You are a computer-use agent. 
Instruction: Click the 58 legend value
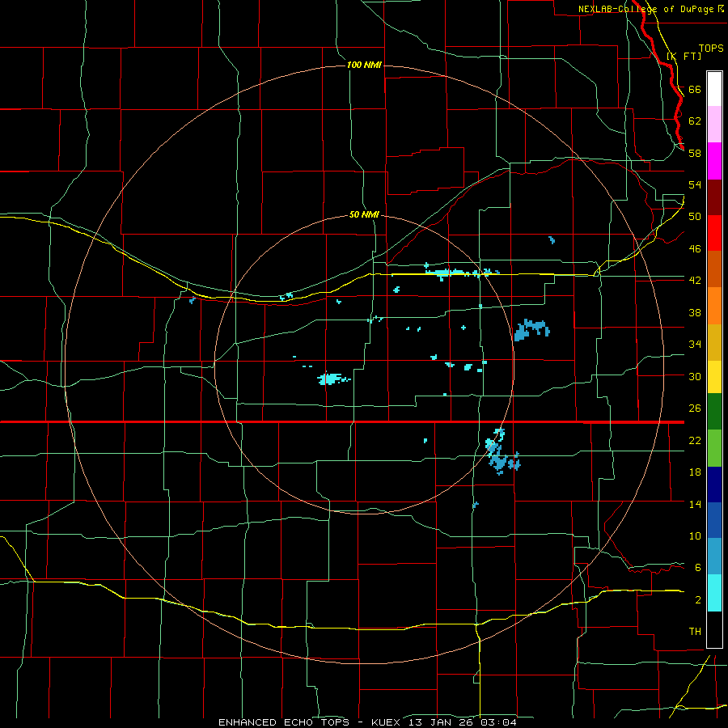(x=695, y=153)
